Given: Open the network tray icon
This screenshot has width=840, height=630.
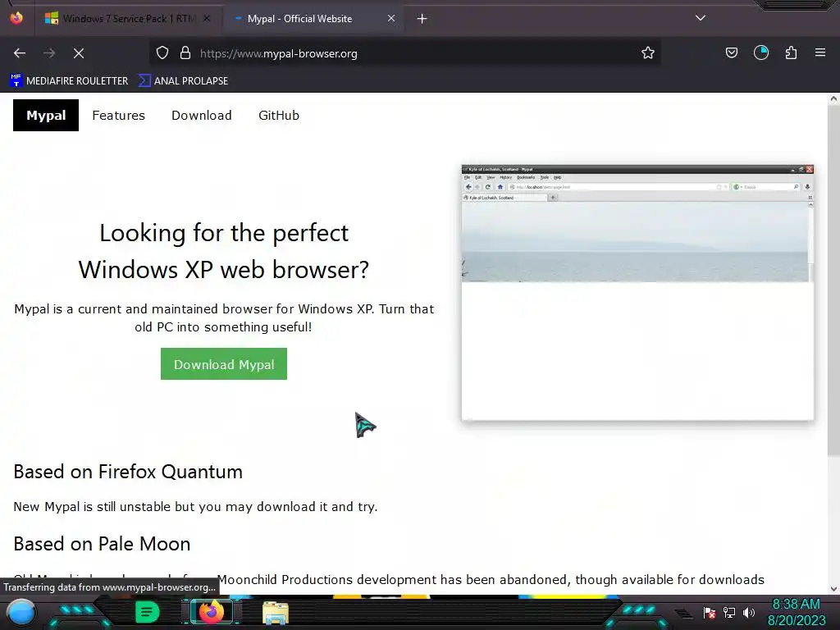Looking at the screenshot, I should pyautogui.click(x=729, y=613).
